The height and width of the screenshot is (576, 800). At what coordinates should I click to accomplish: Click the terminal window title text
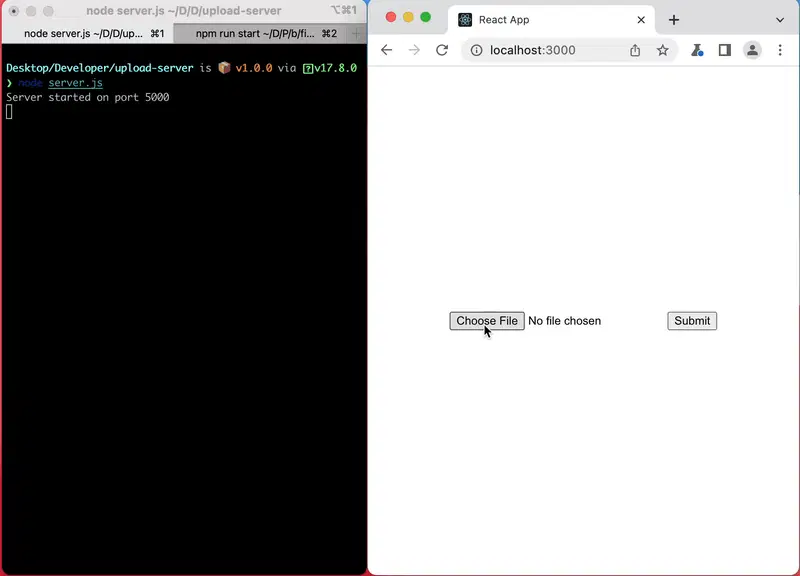pyautogui.click(x=184, y=11)
